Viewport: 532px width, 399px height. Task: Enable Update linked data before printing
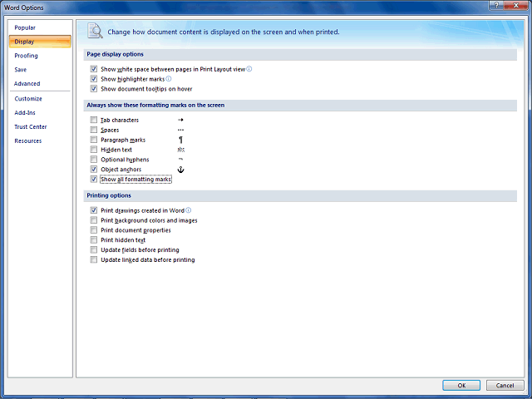coord(94,259)
